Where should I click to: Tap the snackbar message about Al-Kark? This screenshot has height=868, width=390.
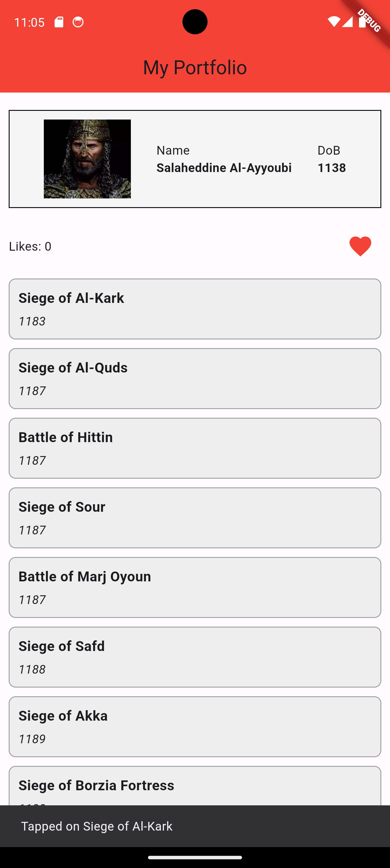97,826
